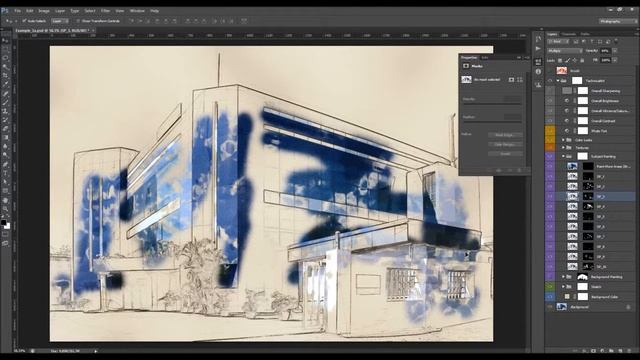
Task: Click the mask icon in Properties panel
Action: (x=466, y=66)
